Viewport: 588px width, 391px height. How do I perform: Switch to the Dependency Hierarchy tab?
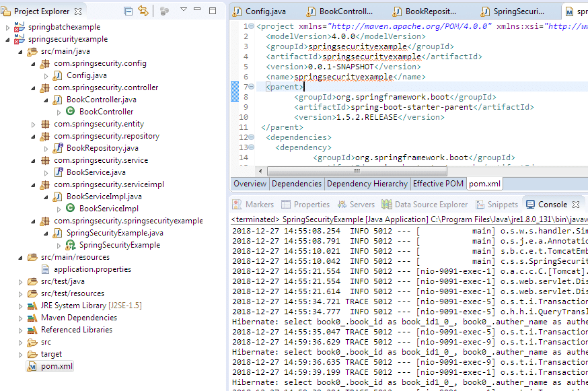[x=367, y=184]
